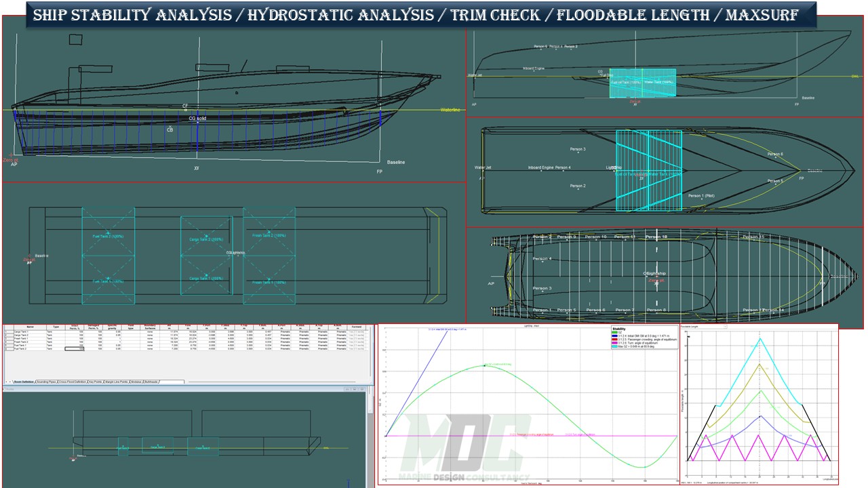Image resolution: width=868 pixels, height=488 pixels.
Task: Switch to the Room Definition tab
Action: pyautogui.click(x=24, y=382)
